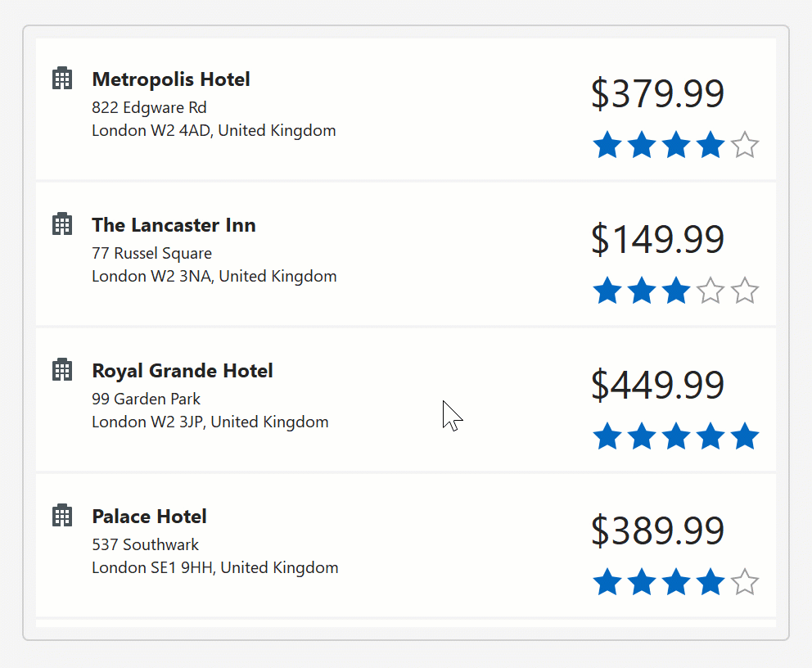Image resolution: width=812 pixels, height=668 pixels.
Task: Click the $449.99 price
Action: tap(657, 385)
